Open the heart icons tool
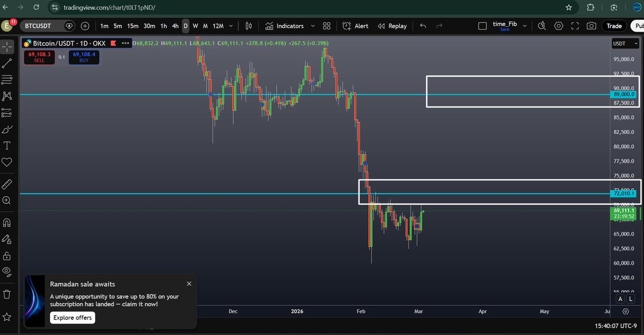The height and width of the screenshot is (335, 644). [x=8, y=162]
